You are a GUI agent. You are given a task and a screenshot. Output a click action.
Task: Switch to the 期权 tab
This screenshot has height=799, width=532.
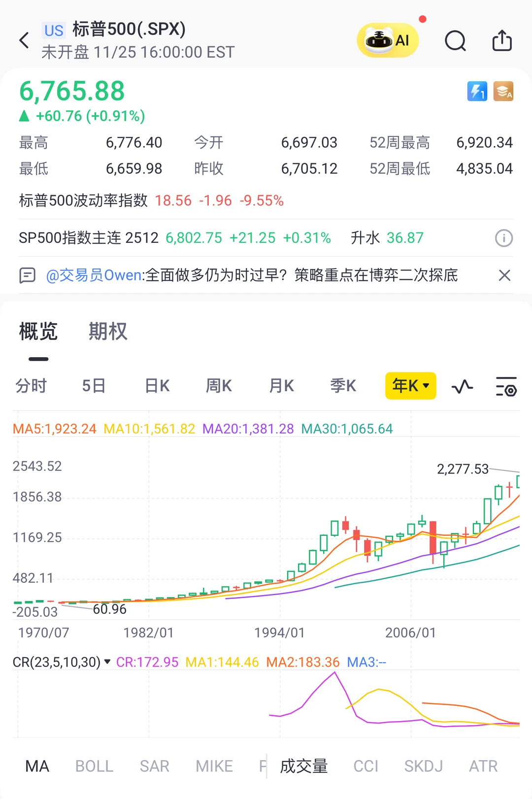[x=108, y=331]
